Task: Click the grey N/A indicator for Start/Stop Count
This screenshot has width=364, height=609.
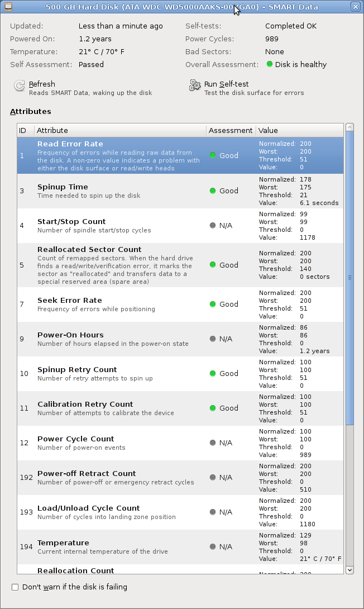Action: coord(213,225)
